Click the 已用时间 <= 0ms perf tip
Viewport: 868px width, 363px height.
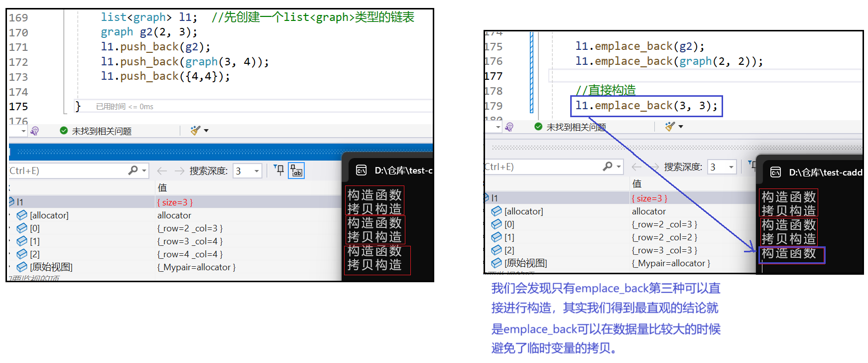pyautogui.click(x=124, y=107)
